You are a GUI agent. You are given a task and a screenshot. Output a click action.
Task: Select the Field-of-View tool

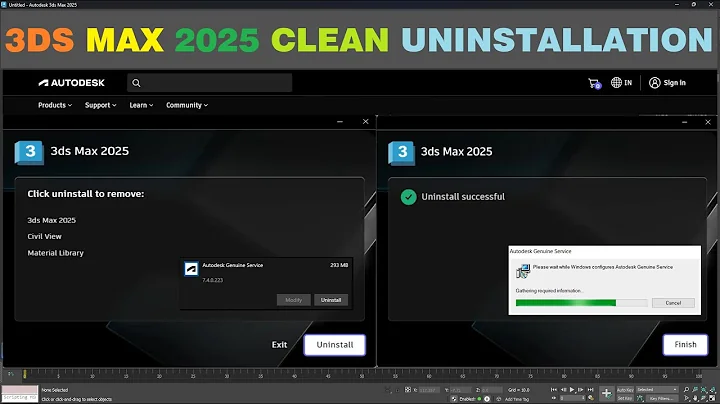686,398
